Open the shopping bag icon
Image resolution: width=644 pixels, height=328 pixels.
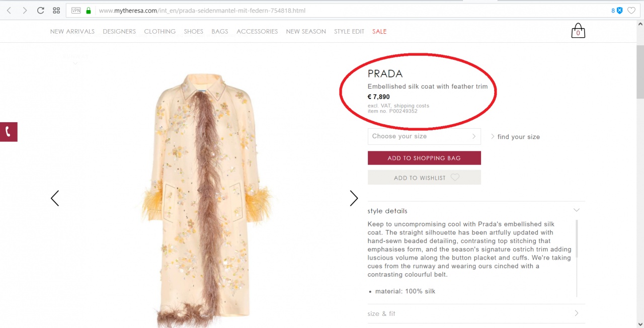click(578, 31)
